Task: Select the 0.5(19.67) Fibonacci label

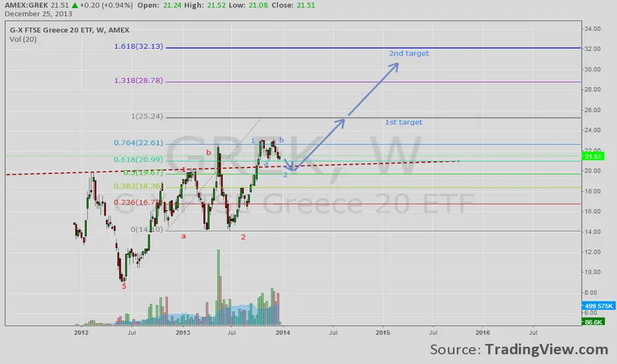Action: (143, 172)
